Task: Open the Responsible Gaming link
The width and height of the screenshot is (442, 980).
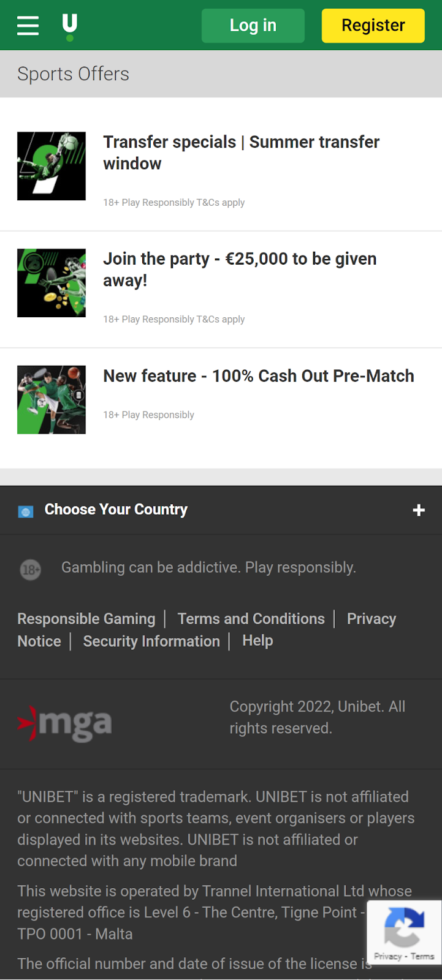Action: point(86,619)
